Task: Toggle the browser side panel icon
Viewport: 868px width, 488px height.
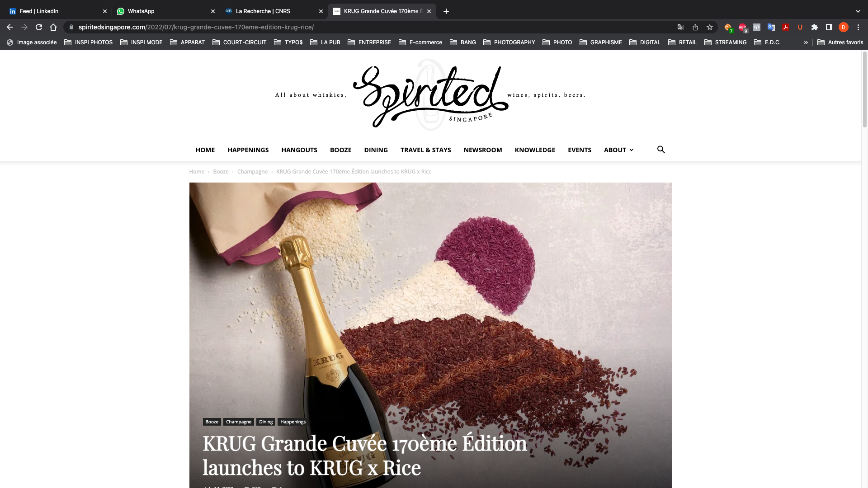Action: click(x=829, y=27)
